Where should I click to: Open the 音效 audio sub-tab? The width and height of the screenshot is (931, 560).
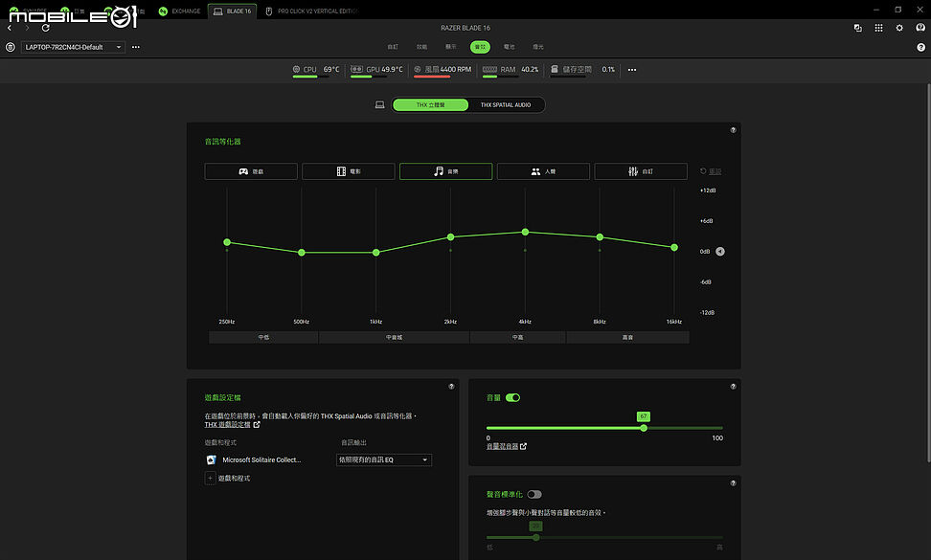click(480, 47)
